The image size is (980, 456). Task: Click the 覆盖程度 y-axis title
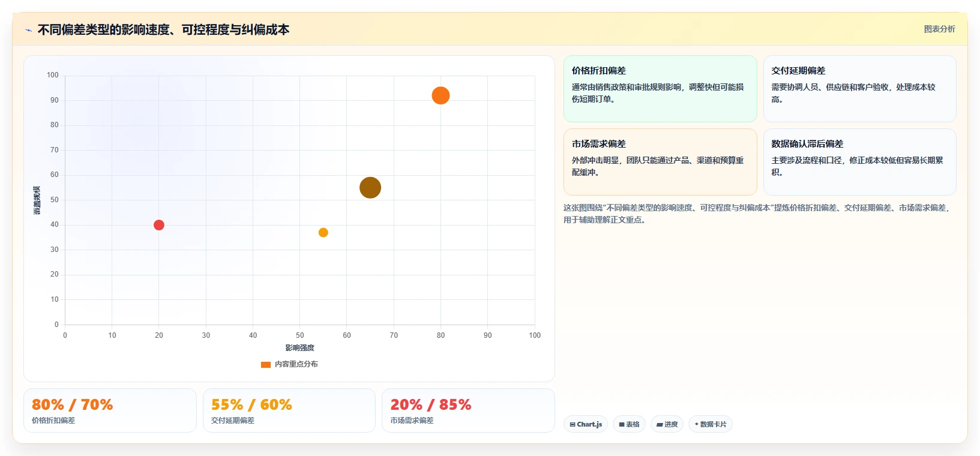point(37,200)
